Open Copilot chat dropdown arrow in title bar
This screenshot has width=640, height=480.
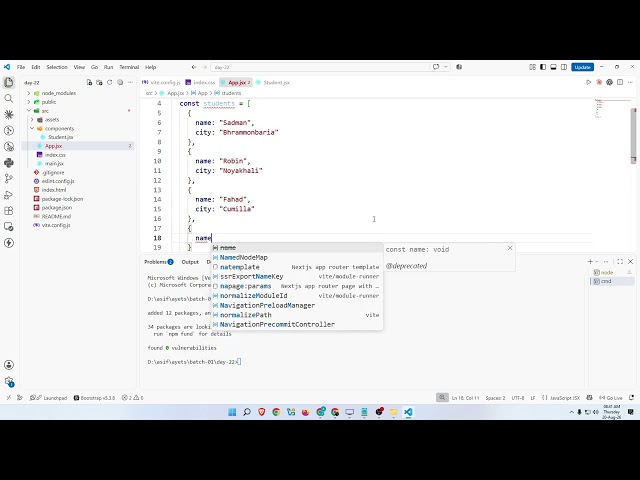pos(445,67)
